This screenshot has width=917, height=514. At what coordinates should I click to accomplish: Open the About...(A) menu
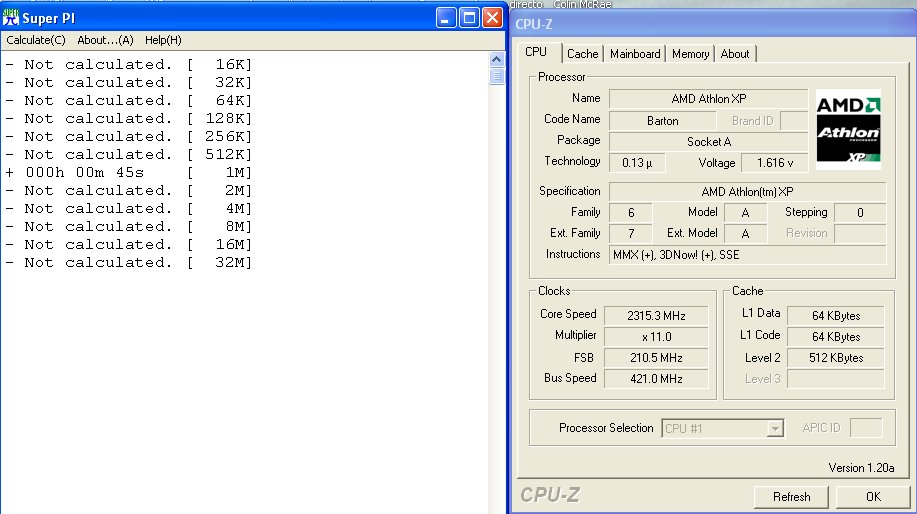click(x=105, y=40)
